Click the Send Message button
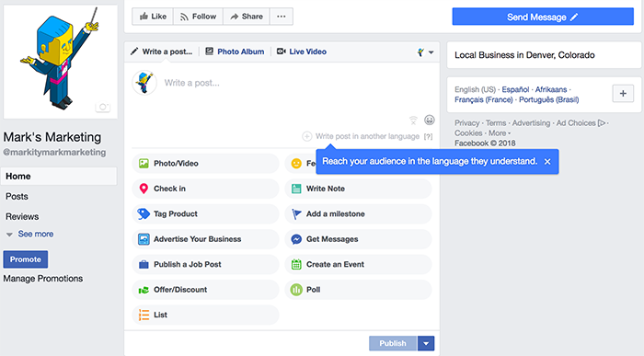 [x=543, y=17]
